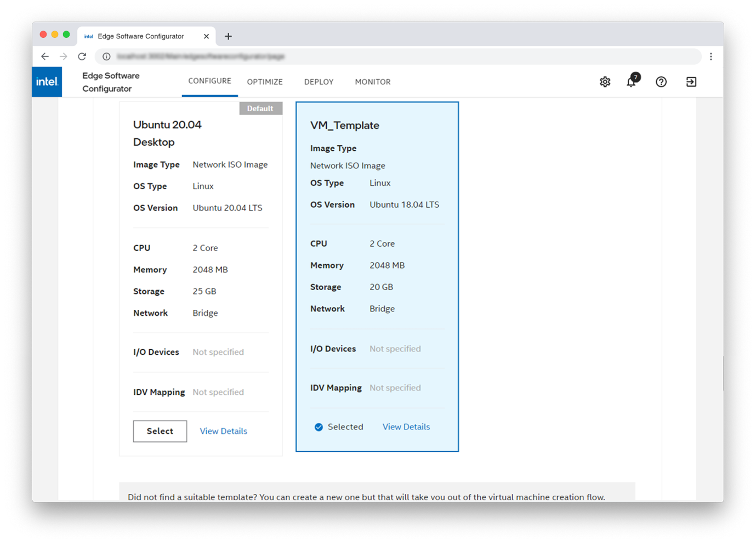This screenshot has height=539, width=756.
Task: View Details of Ubuntu 20.04 Desktop
Action: [223, 431]
